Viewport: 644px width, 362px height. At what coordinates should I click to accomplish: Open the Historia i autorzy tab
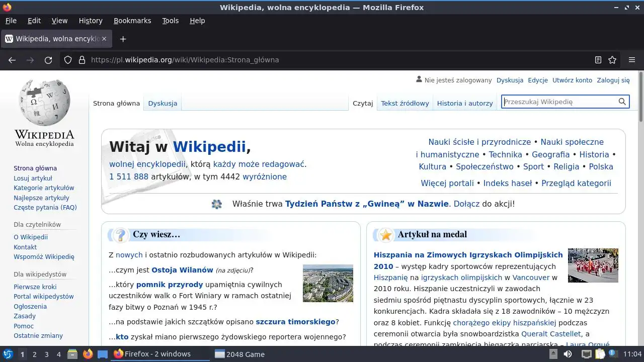pyautogui.click(x=465, y=103)
